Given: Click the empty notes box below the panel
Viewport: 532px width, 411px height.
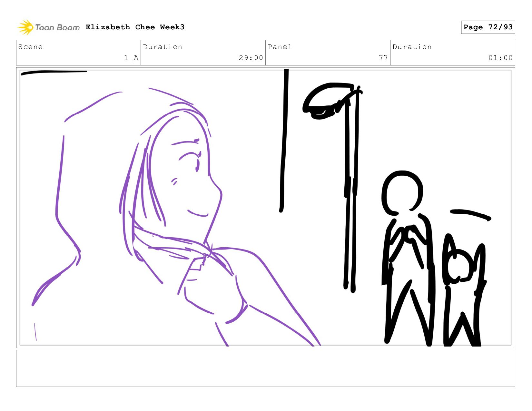Looking at the screenshot, I should point(265,368).
